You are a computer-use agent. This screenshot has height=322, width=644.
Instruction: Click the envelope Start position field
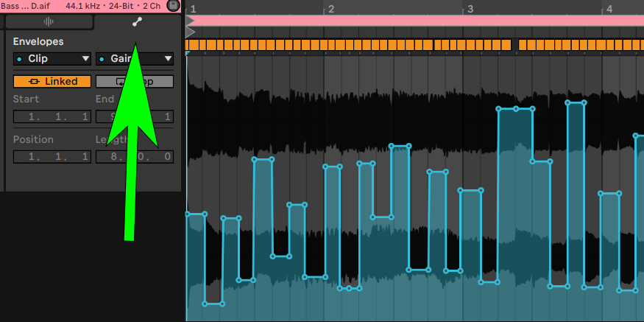pos(52,116)
